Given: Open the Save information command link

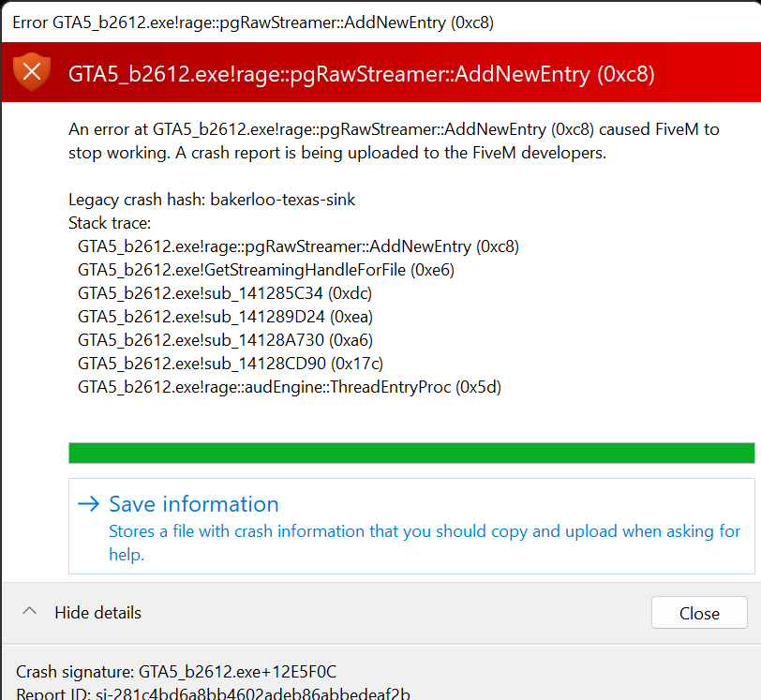Looking at the screenshot, I should pyautogui.click(x=411, y=527).
